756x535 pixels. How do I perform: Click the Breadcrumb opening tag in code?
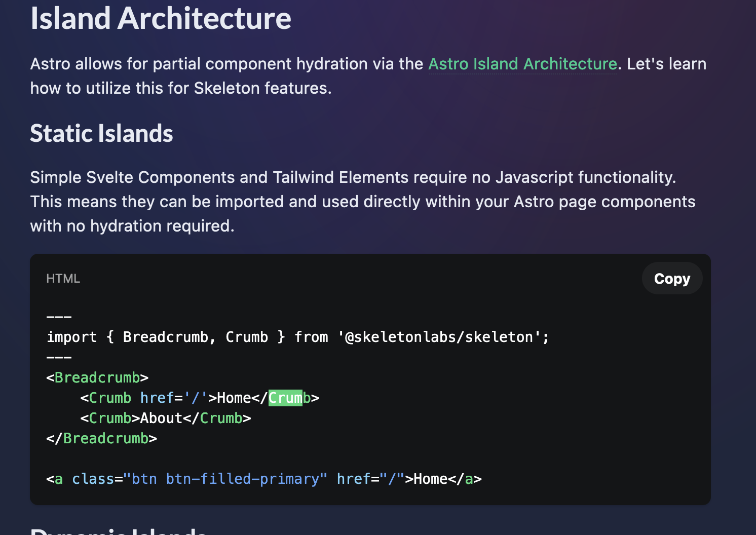pyautogui.click(x=97, y=377)
